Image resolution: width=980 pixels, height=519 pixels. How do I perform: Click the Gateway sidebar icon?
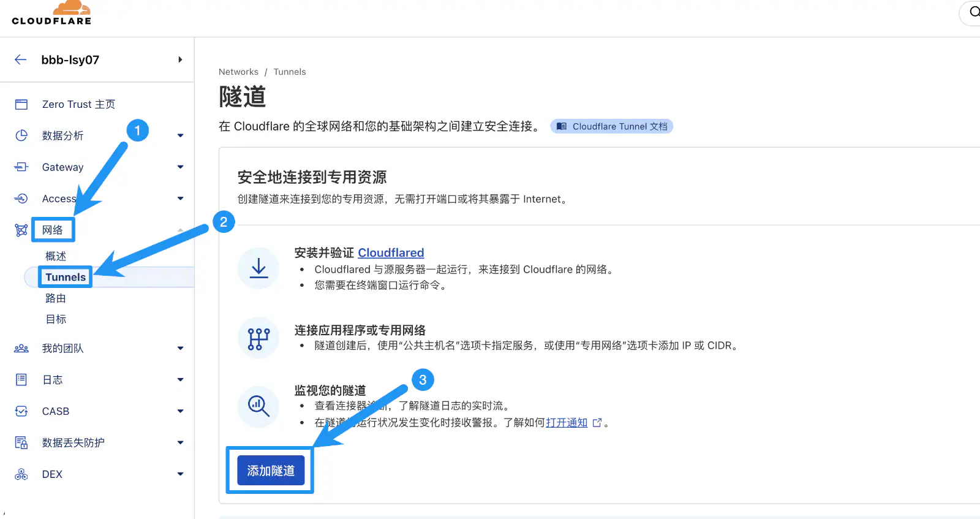click(21, 167)
